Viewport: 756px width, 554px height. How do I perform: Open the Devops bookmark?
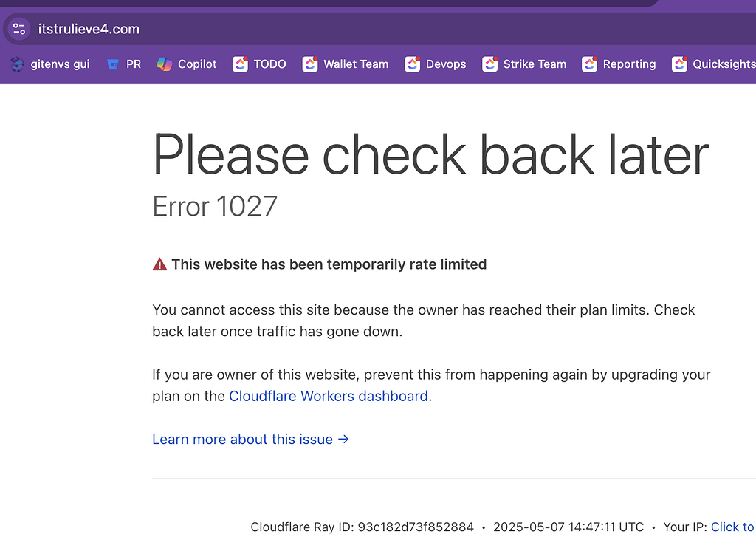coord(436,64)
